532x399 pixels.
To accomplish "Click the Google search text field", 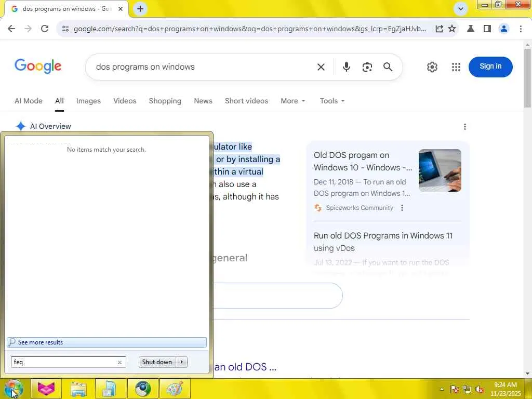I will [x=204, y=67].
